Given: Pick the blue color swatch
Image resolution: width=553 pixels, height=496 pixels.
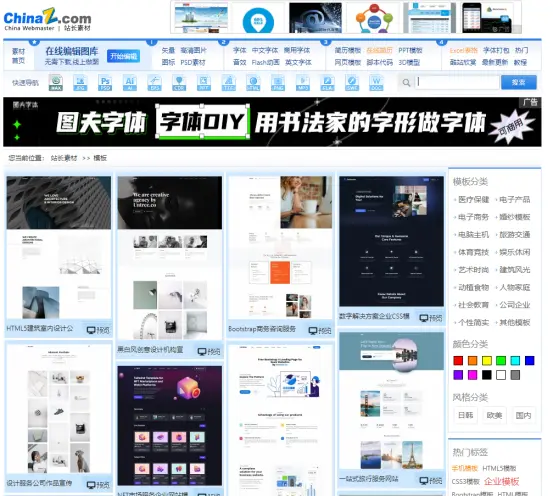Looking at the screenshot, I should pyautogui.click(x=529, y=360).
